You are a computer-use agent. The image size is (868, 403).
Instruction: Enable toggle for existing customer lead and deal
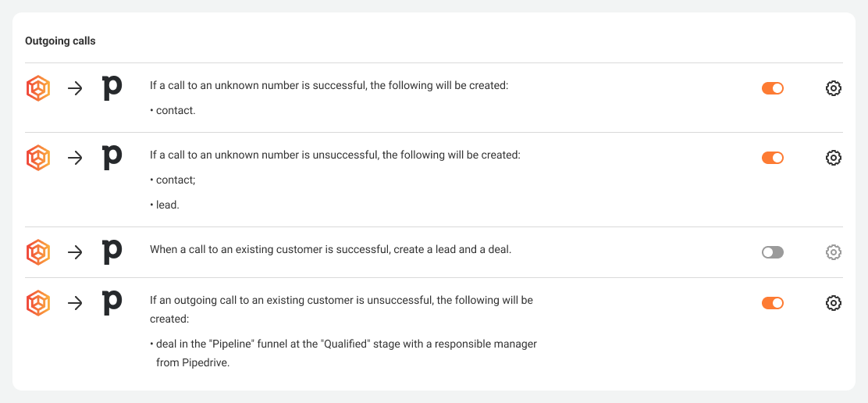(x=773, y=252)
